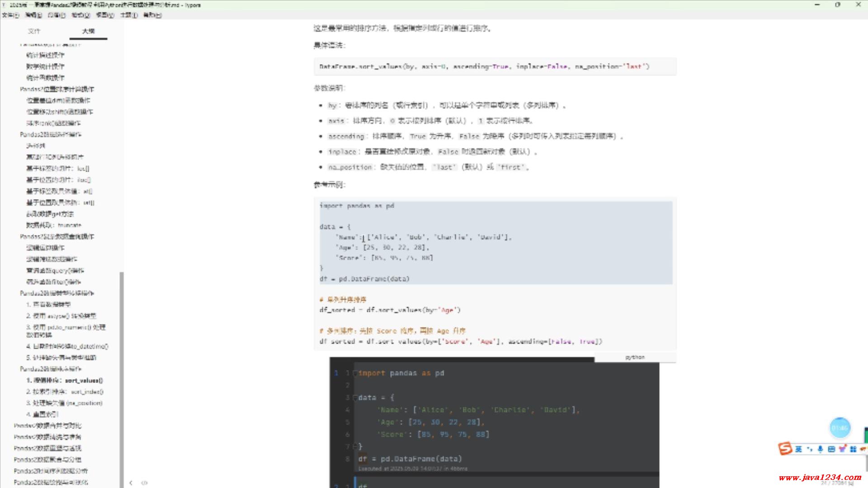Open Sogou skin shop shirt icon
Viewport: 868px width, 488px height.
click(842, 449)
